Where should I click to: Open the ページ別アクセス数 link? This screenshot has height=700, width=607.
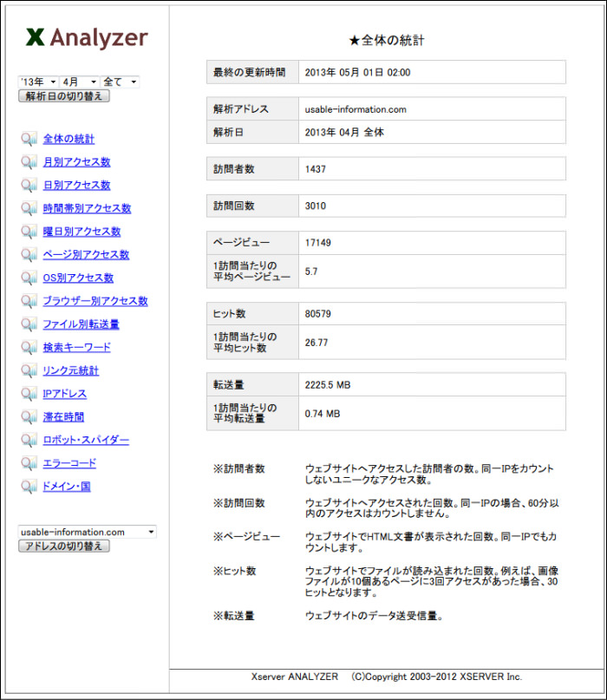coord(86,255)
